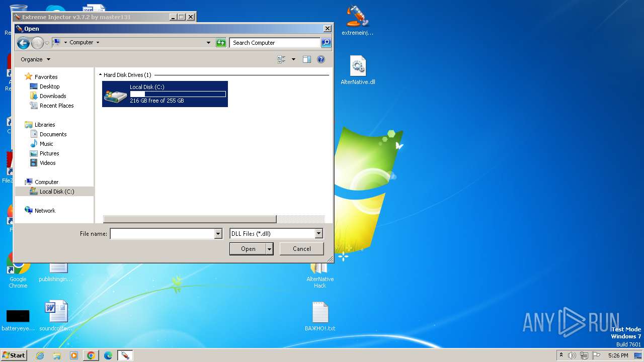Collapse the Hard Disk Drives group
The height and width of the screenshot is (362, 644).
tap(100, 75)
